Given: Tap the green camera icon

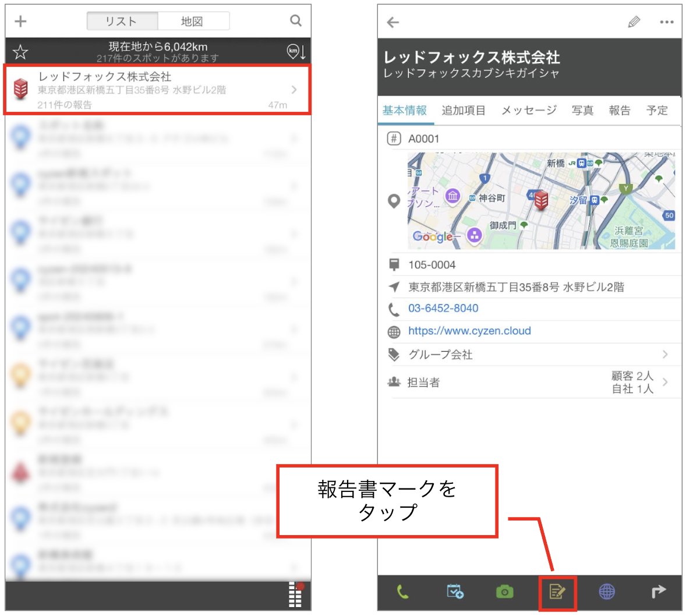Looking at the screenshot, I should pos(504,592).
